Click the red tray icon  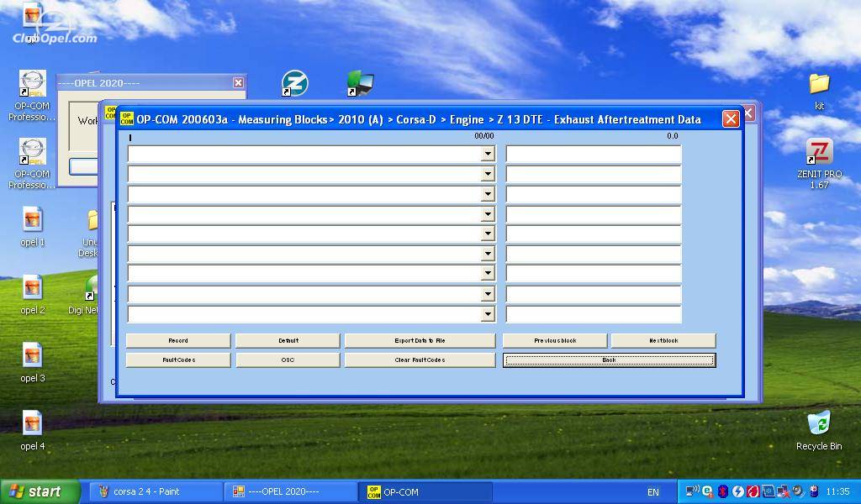tap(753, 491)
